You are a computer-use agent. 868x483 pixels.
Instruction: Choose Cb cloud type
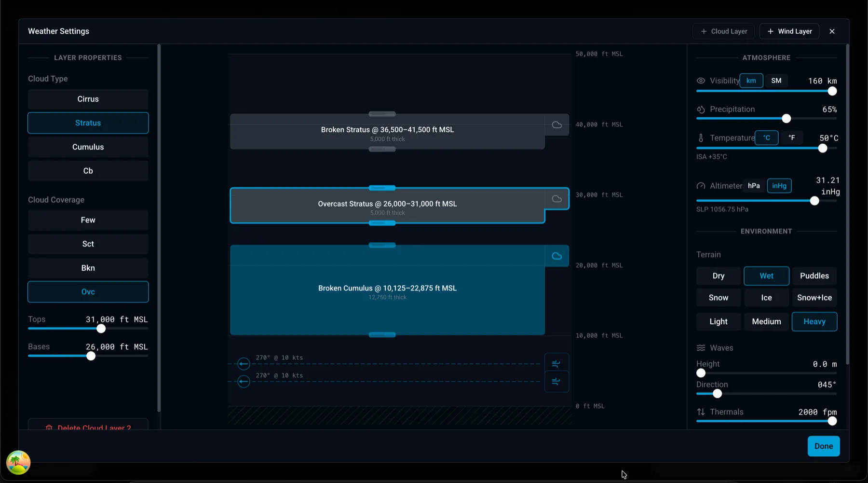click(x=88, y=171)
